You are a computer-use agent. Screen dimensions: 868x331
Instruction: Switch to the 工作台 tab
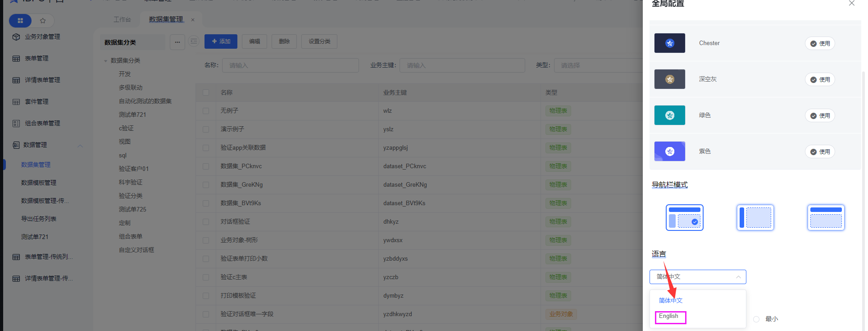click(122, 20)
